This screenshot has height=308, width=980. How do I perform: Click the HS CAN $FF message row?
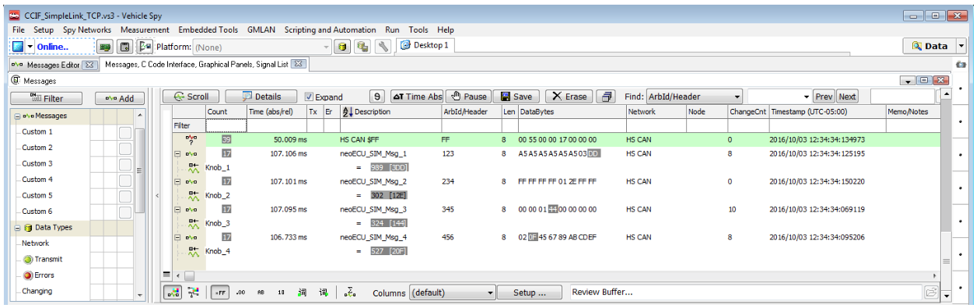coord(556,140)
